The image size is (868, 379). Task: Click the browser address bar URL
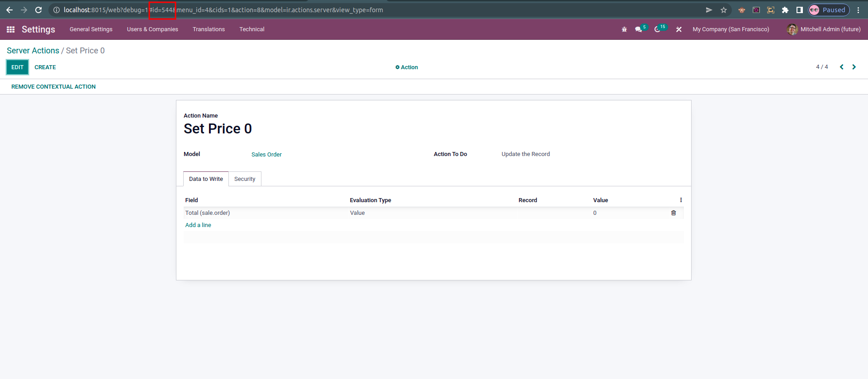tap(223, 10)
